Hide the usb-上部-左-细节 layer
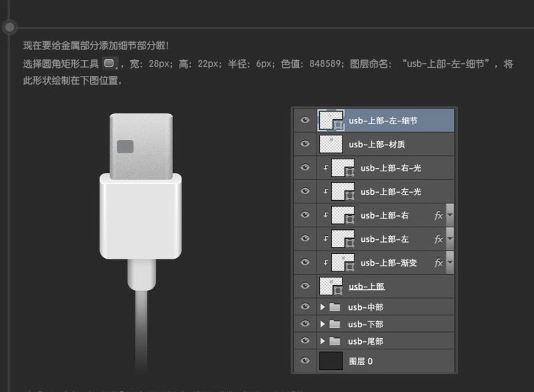The height and width of the screenshot is (392, 534). click(x=304, y=120)
